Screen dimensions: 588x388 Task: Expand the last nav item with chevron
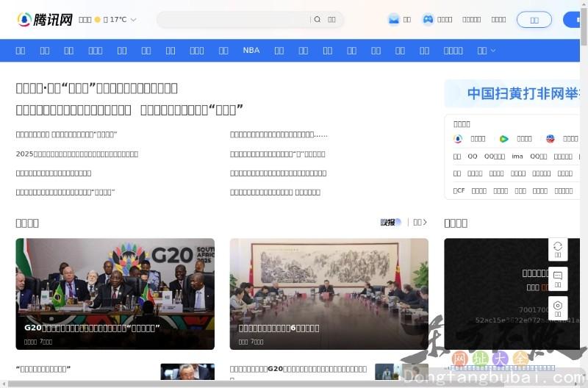[x=487, y=51]
